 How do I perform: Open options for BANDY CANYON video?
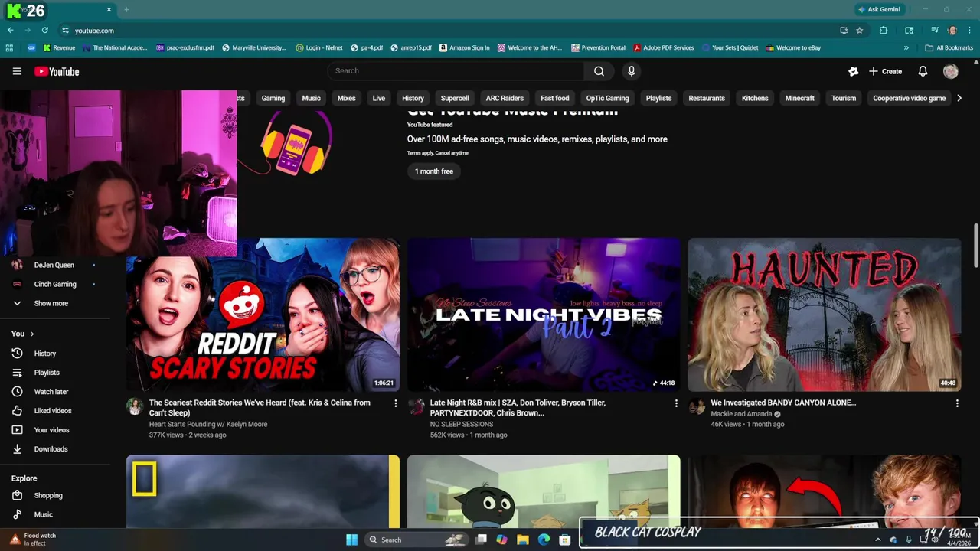pyautogui.click(x=957, y=403)
